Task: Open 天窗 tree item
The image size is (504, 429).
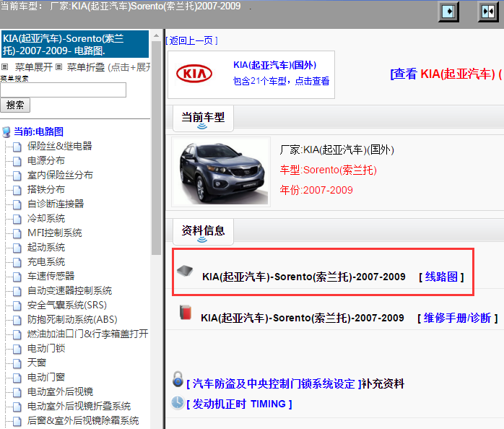Action: click(37, 363)
